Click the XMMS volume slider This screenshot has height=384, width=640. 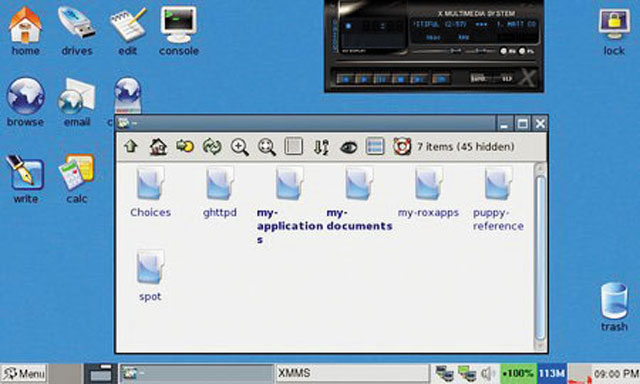point(437,51)
